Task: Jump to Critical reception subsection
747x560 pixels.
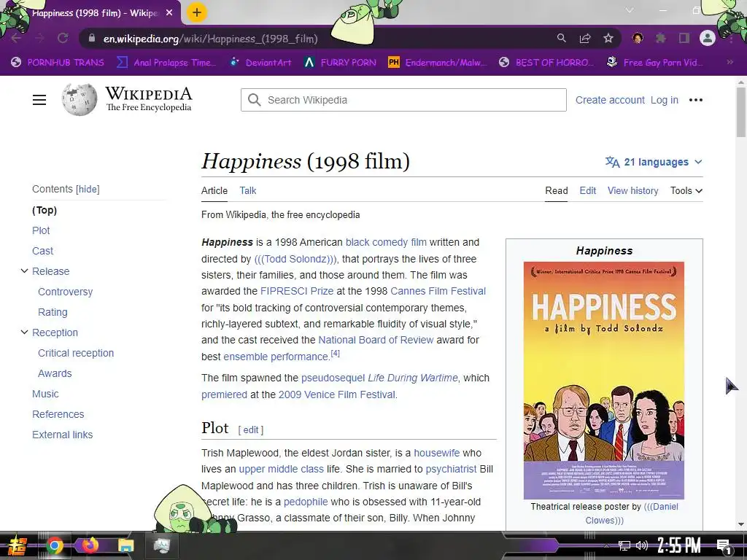Action: [x=76, y=354]
